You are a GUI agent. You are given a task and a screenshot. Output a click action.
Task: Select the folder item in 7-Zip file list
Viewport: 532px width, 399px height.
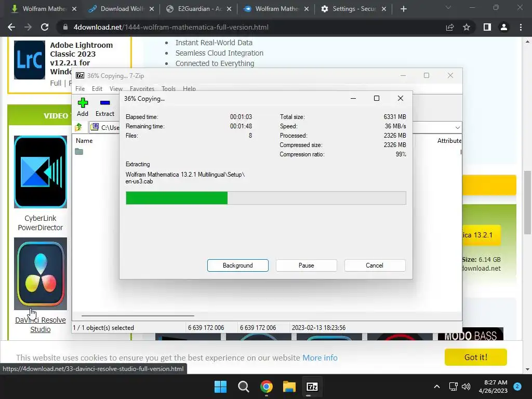click(x=79, y=151)
